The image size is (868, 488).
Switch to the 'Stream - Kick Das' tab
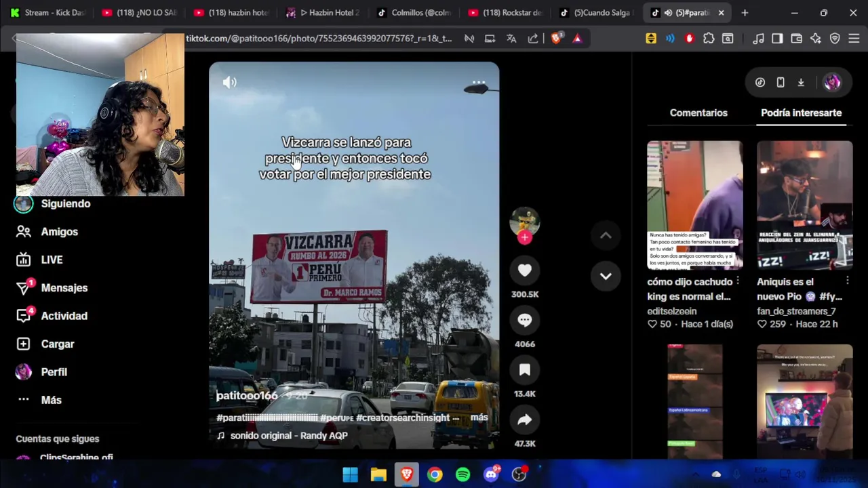(x=47, y=12)
